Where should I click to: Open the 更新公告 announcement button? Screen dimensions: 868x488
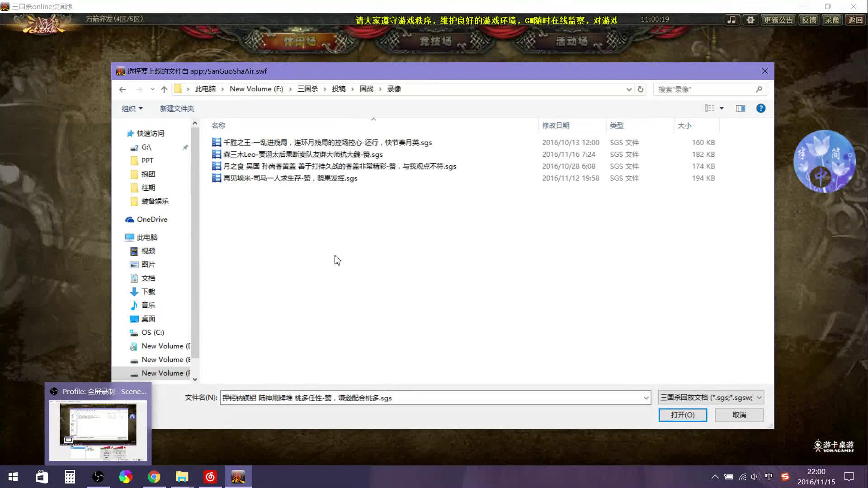(x=778, y=20)
